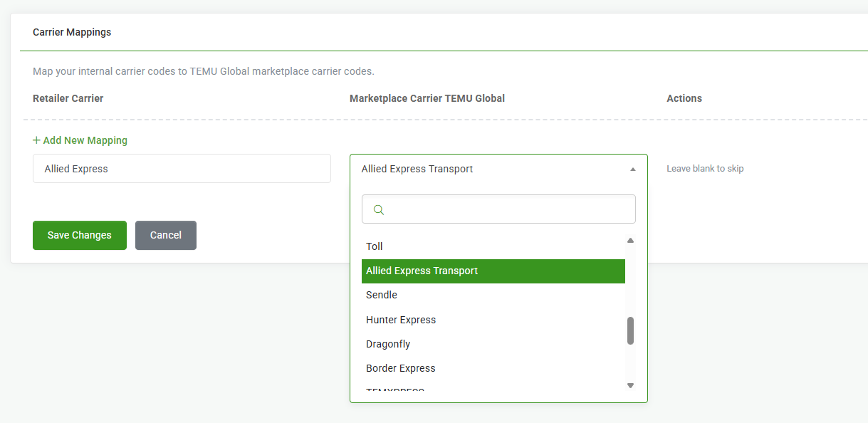Screen dimensions: 868x423
Task: Click the Cancel button
Action: [x=166, y=235]
